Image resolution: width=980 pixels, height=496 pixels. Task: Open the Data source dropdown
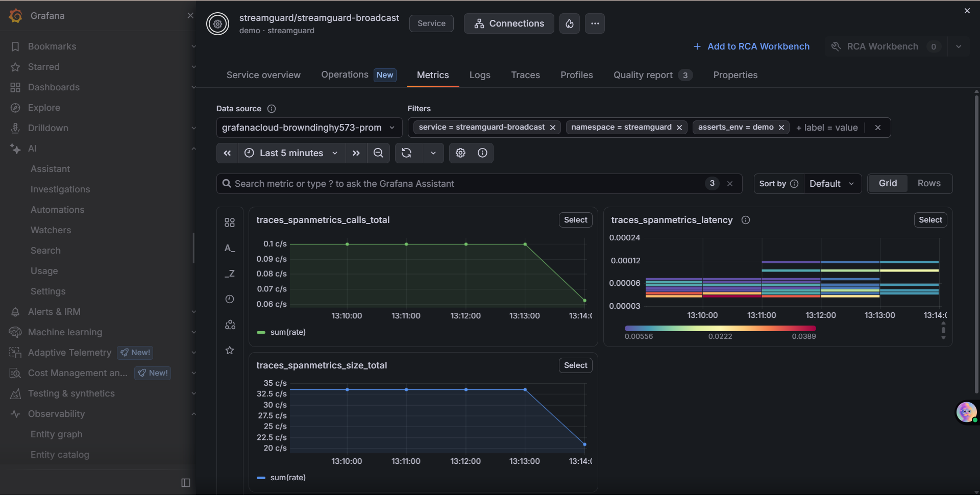pyautogui.click(x=309, y=128)
